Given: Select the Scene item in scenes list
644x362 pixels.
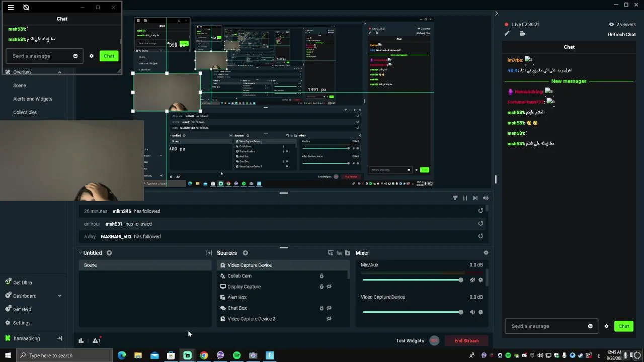Looking at the screenshot, I should [x=145, y=265].
